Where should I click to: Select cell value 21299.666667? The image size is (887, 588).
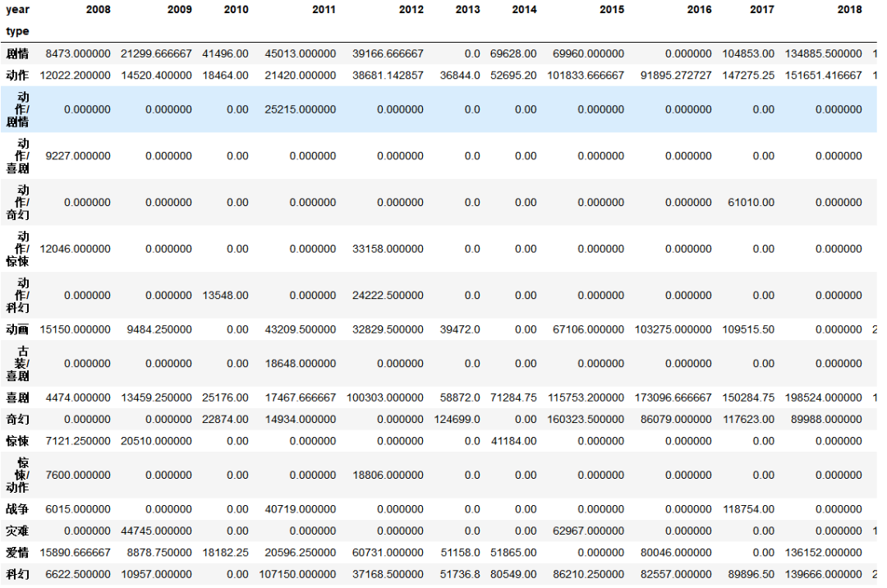pyautogui.click(x=156, y=53)
